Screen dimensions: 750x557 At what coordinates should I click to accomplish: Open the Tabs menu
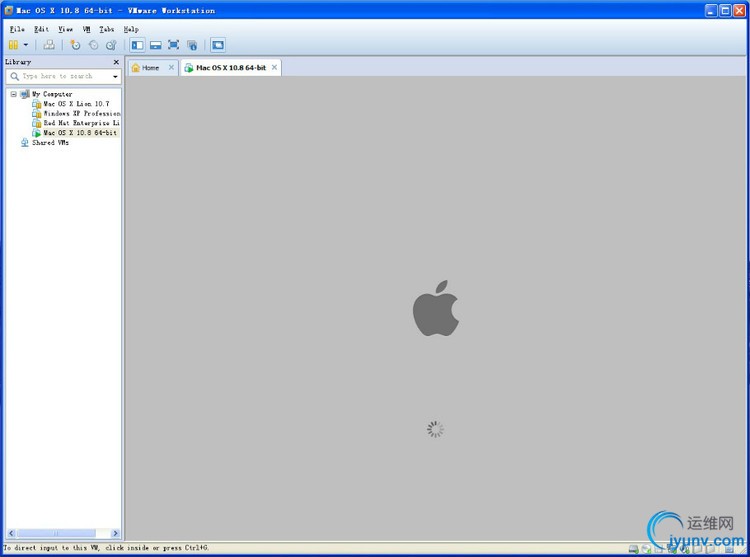pyautogui.click(x=107, y=29)
